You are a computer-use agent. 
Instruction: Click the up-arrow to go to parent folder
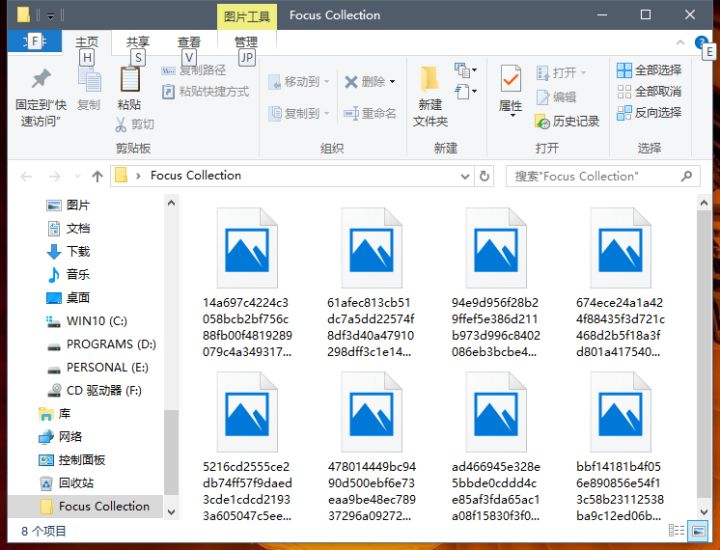click(x=97, y=176)
